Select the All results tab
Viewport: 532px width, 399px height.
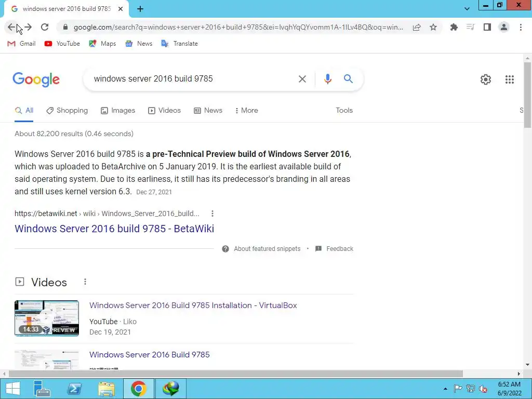point(24,111)
